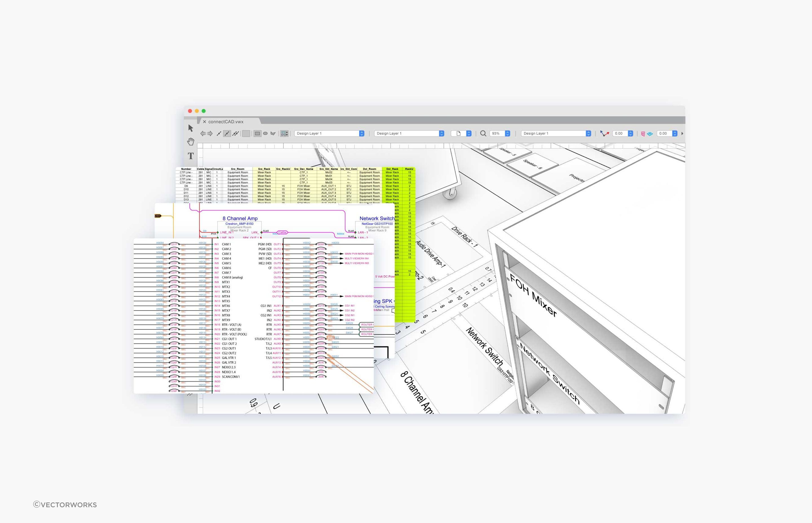Image resolution: width=812 pixels, height=523 pixels.
Task: Click the blank gray square toolbar button
Action: (x=246, y=134)
